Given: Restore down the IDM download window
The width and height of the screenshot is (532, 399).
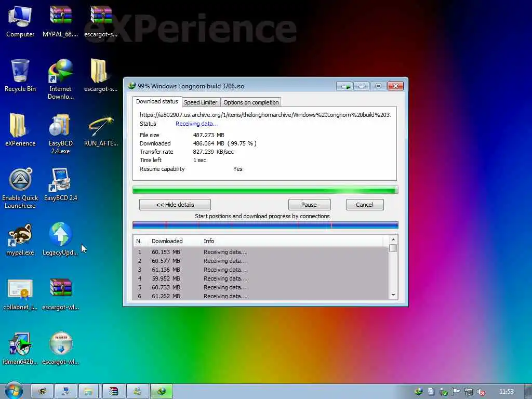Looking at the screenshot, I should [378, 86].
